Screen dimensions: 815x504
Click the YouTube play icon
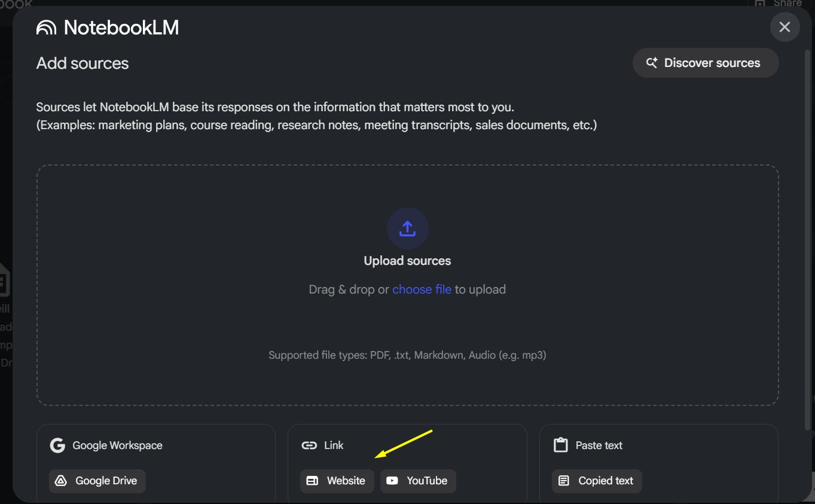click(x=392, y=481)
